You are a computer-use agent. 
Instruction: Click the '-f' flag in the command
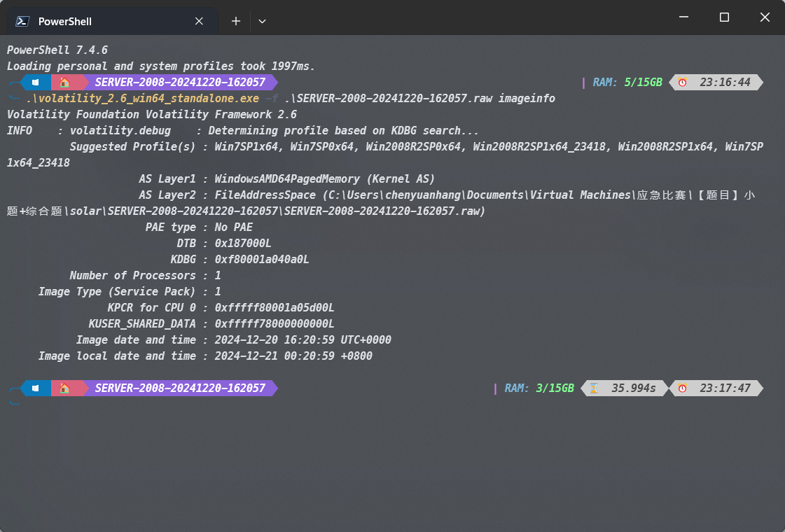[271, 98]
